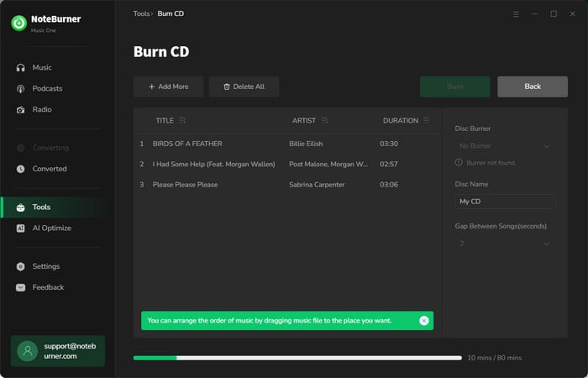The height and width of the screenshot is (378, 588).
Task: Click the ARTIST column header
Action: pos(304,120)
